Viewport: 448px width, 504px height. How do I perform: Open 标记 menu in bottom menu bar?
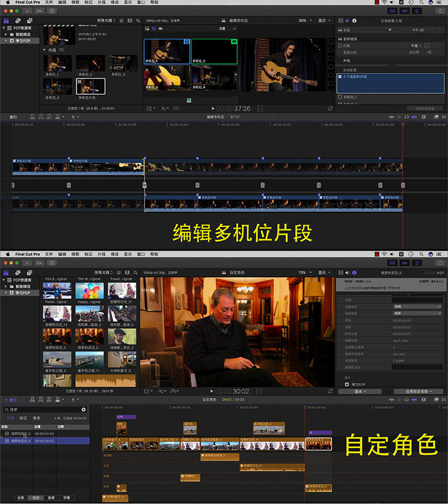pyautogui.click(x=88, y=254)
